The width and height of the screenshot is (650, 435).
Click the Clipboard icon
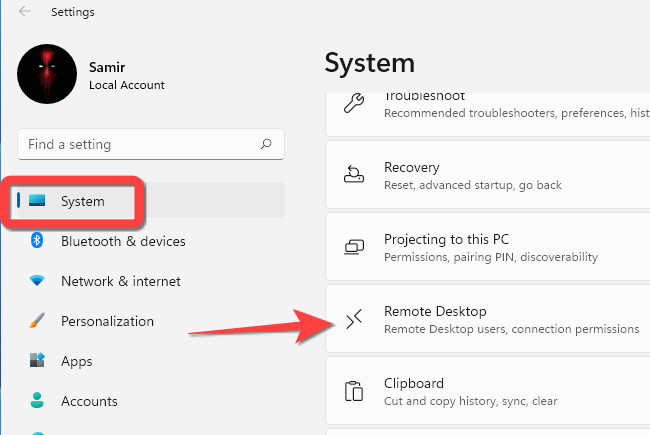[x=355, y=391]
